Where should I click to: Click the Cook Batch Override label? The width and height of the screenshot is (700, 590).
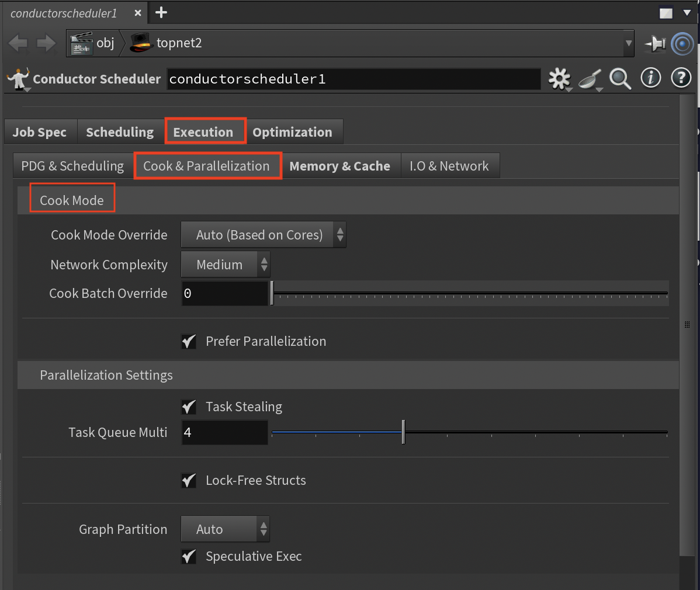click(x=108, y=294)
